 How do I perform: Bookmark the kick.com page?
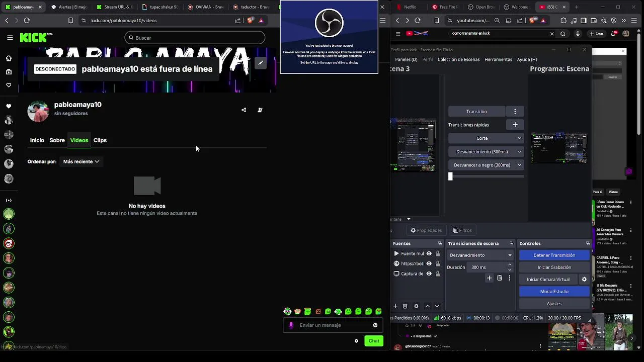pos(70,21)
